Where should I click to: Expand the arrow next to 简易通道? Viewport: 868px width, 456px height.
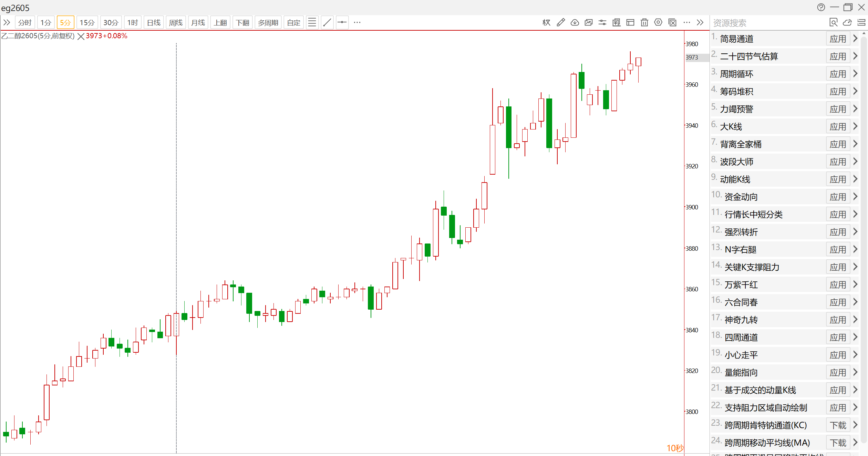coord(855,39)
